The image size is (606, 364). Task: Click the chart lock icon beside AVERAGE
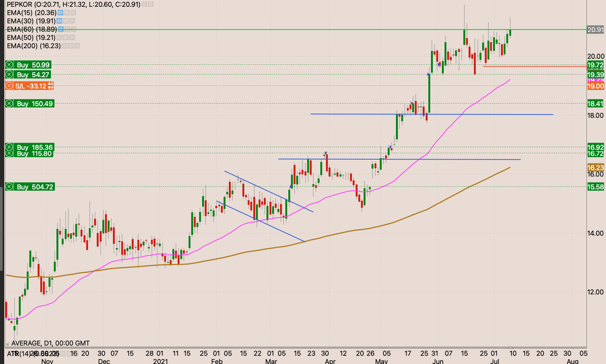(x=8, y=344)
